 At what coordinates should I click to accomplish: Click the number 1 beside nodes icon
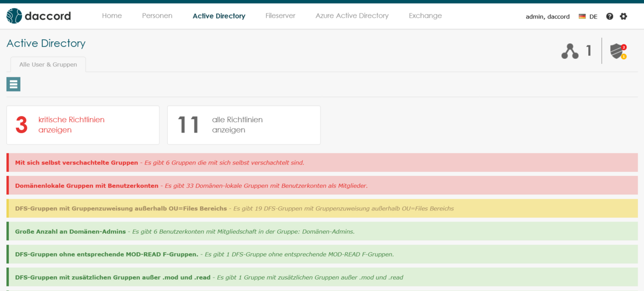(x=589, y=51)
